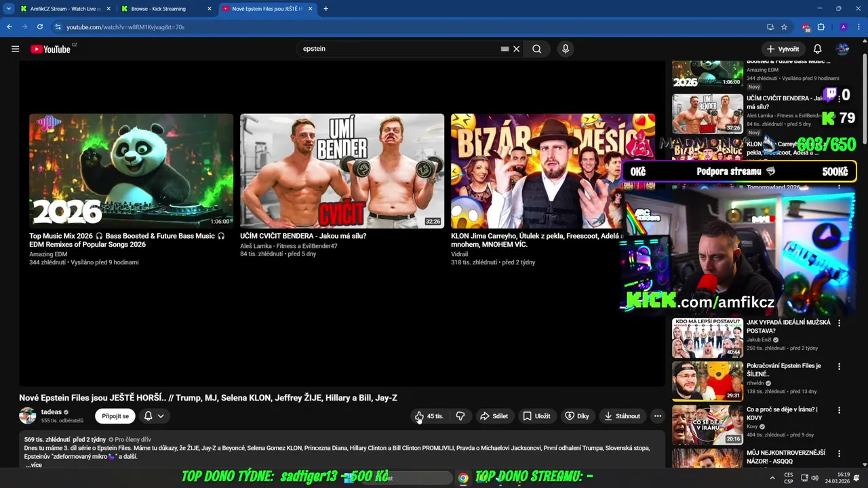Bookmark this page with star icon
Image resolution: width=868 pixels, height=488 pixels.
tap(785, 27)
